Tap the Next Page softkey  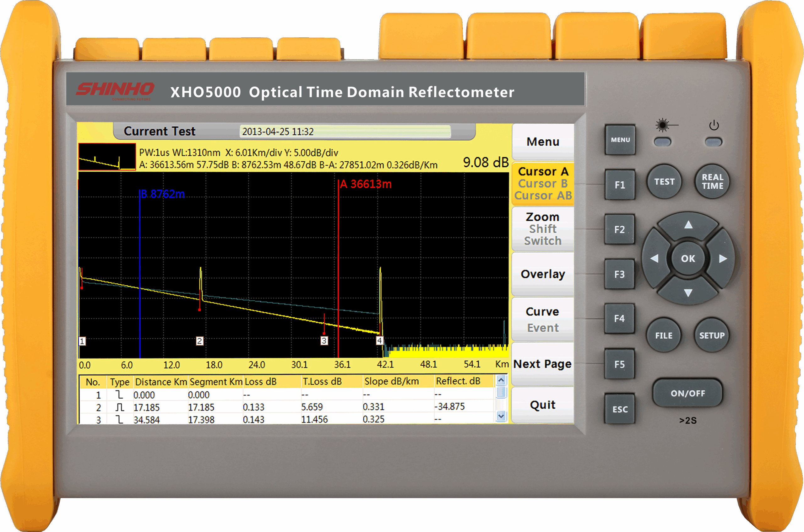[x=543, y=364]
